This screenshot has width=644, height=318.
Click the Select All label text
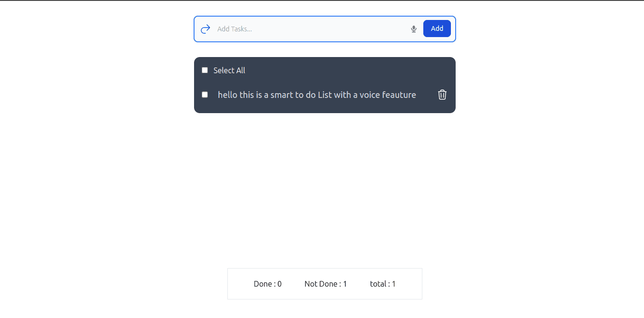[229, 70]
